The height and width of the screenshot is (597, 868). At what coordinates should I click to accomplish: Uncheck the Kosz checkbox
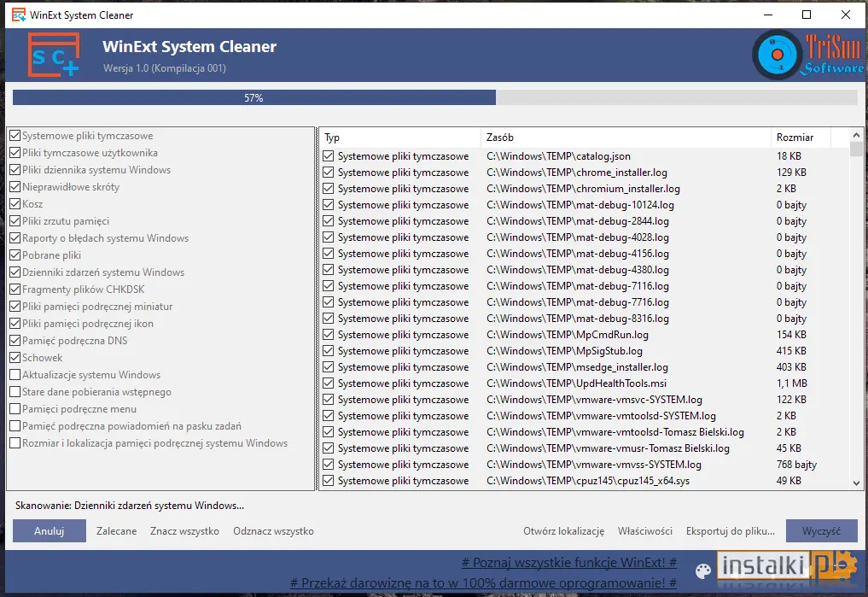click(x=15, y=204)
